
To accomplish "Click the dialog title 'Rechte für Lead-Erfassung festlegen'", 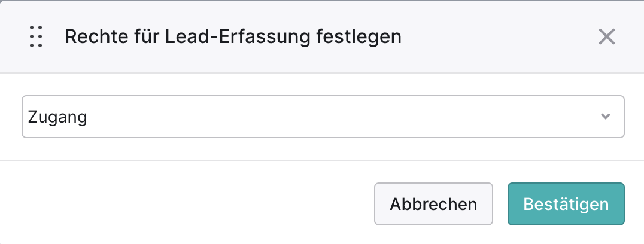I will click(233, 37).
